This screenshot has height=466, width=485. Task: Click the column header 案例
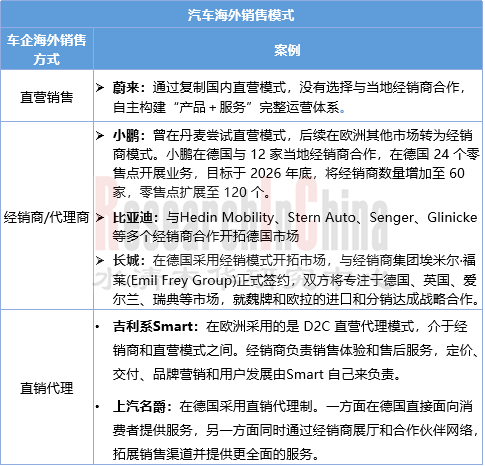click(x=287, y=50)
